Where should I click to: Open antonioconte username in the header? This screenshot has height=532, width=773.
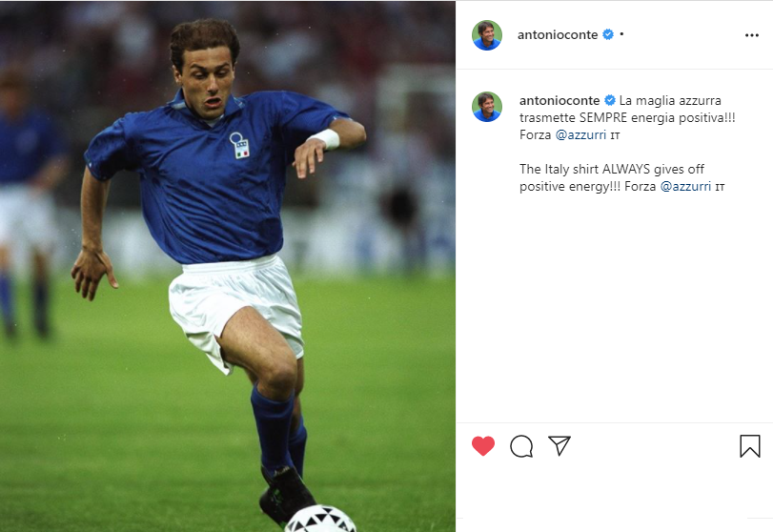[x=558, y=34]
